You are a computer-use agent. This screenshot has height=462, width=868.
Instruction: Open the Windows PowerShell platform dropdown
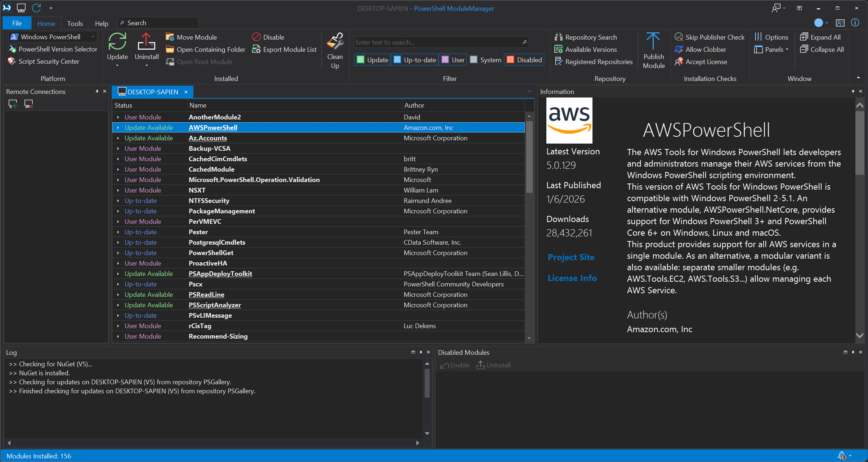[x=93, y=37]
